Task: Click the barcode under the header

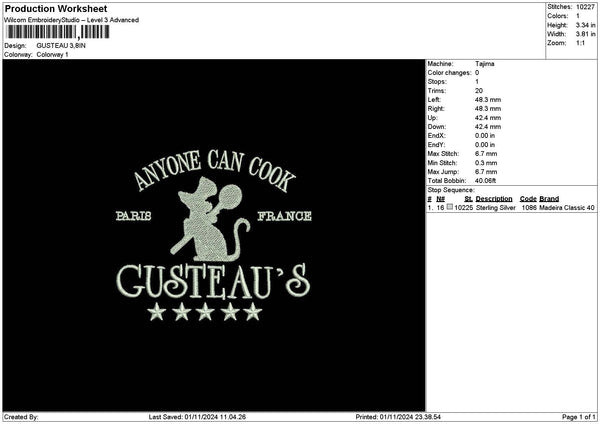Action: [58, 32]
